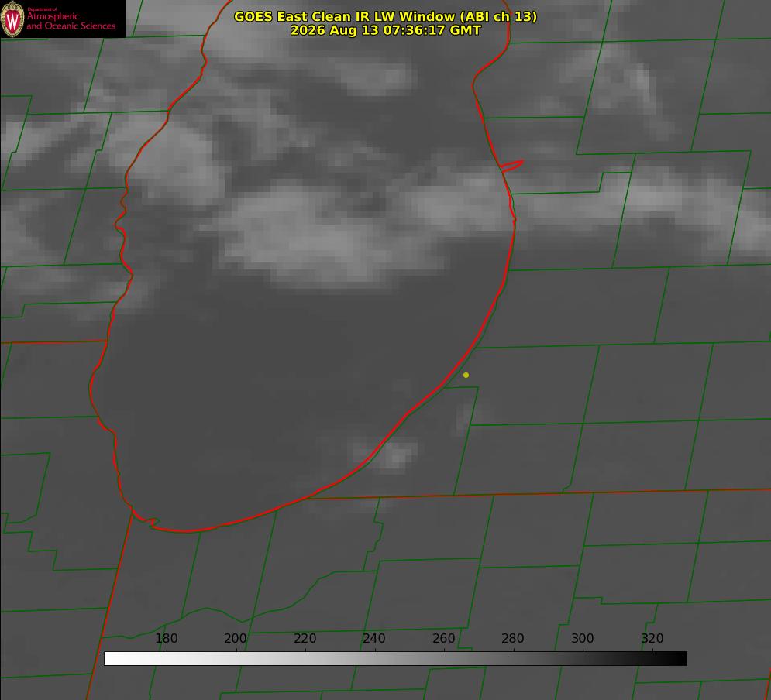Click the Atmospheric and Oceanic Sciences text

click(x=71, y=21)
